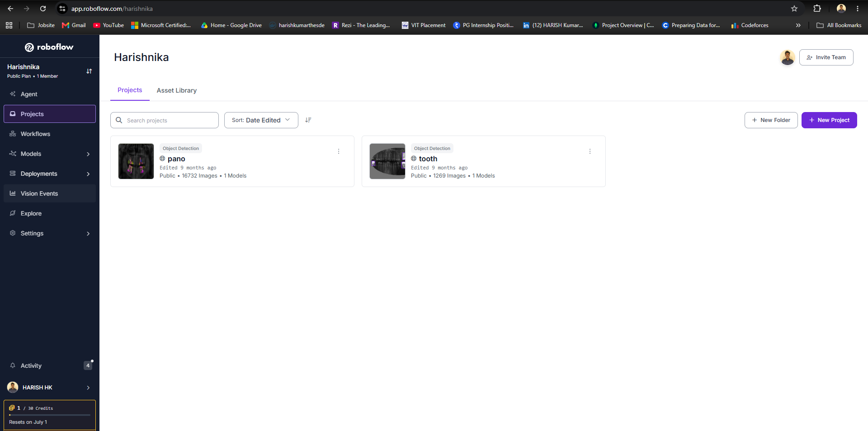Viewport: 868px width, 431px height.
Task: Open the YouTube bookmark
Action: (108, 25)
